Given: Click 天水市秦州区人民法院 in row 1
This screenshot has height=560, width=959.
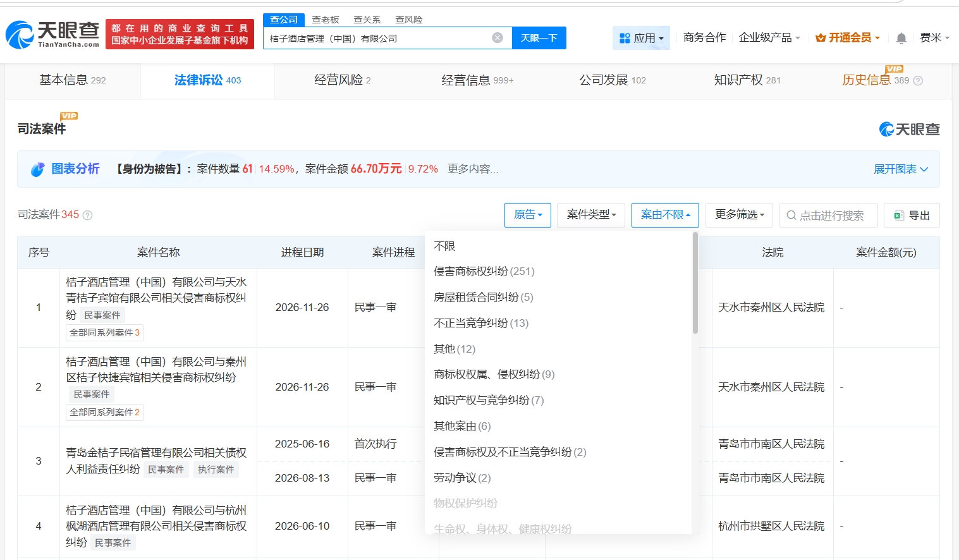Looking at the screenshot, I should click(771, 308).
